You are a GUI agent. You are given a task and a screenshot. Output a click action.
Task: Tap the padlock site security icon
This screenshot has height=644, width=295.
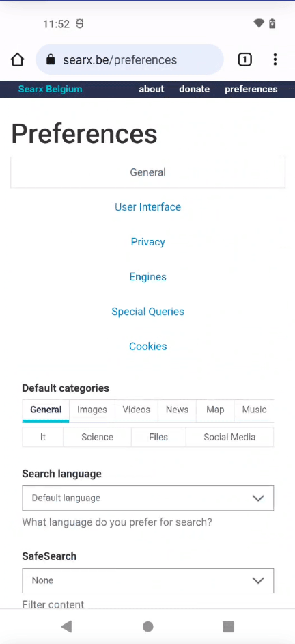[x=51, y=60]
